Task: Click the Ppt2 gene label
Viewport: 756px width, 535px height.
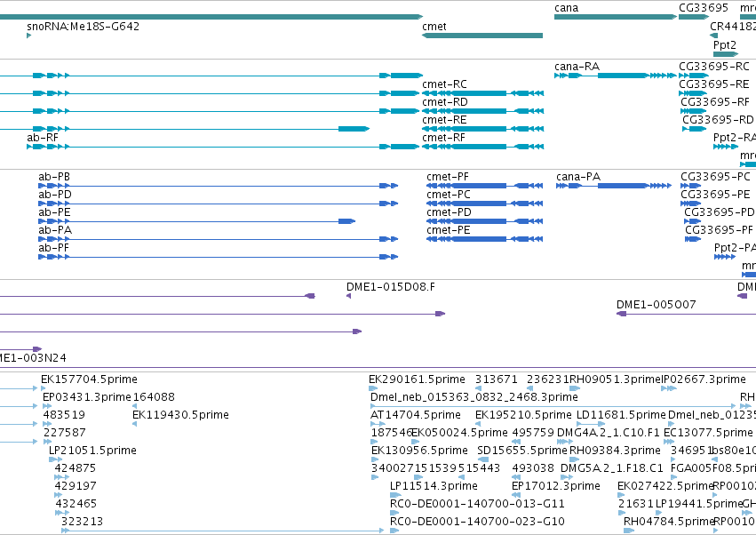Action: pos(725,44)
